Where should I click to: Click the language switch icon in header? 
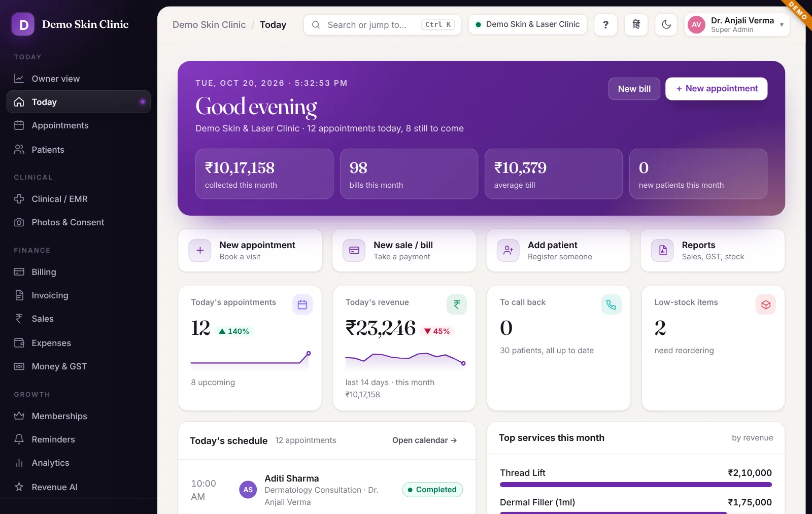(636, 24)
